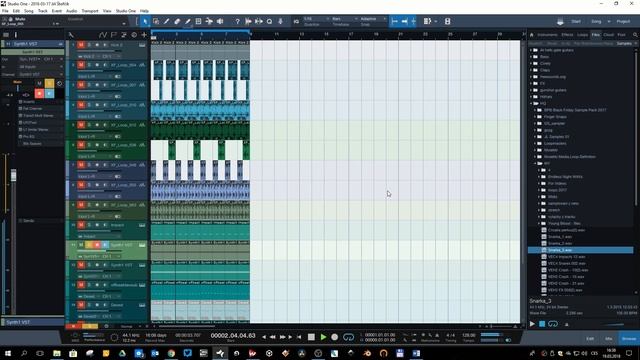Screen dimensions: 640x360
Task: Stop the browser sample preview
Action: click(x=542, y=324)
